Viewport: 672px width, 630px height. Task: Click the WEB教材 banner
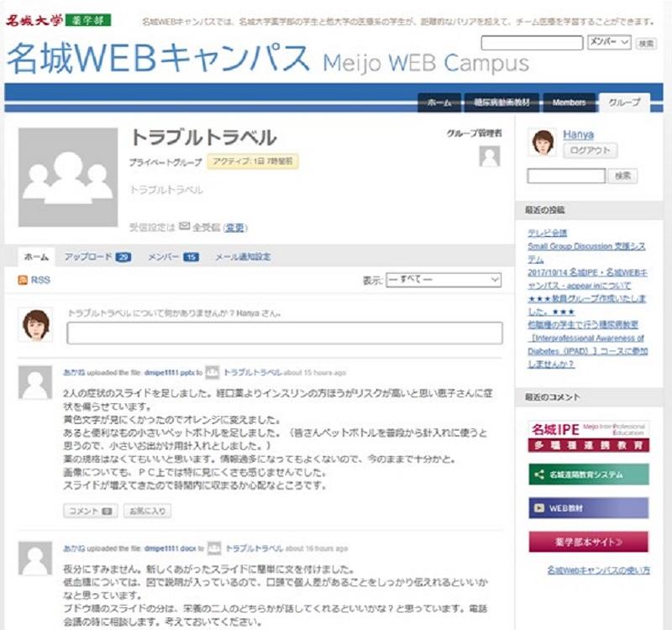click(589, 508)
